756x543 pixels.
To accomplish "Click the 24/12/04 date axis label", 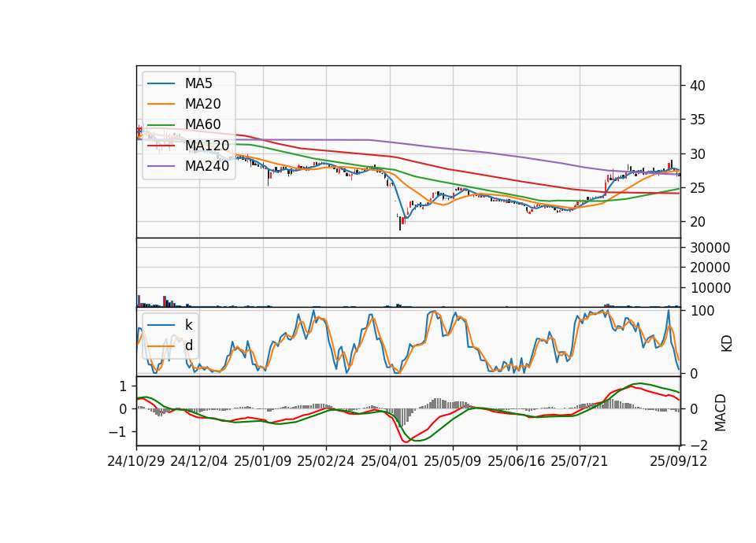I will tap(199, 461).
